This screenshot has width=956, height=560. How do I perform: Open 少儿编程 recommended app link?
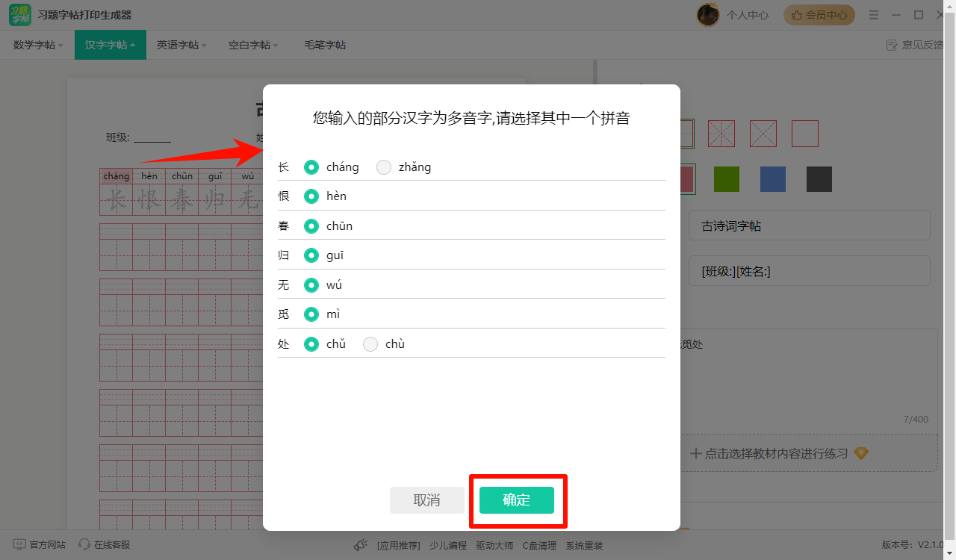[448, 546]
